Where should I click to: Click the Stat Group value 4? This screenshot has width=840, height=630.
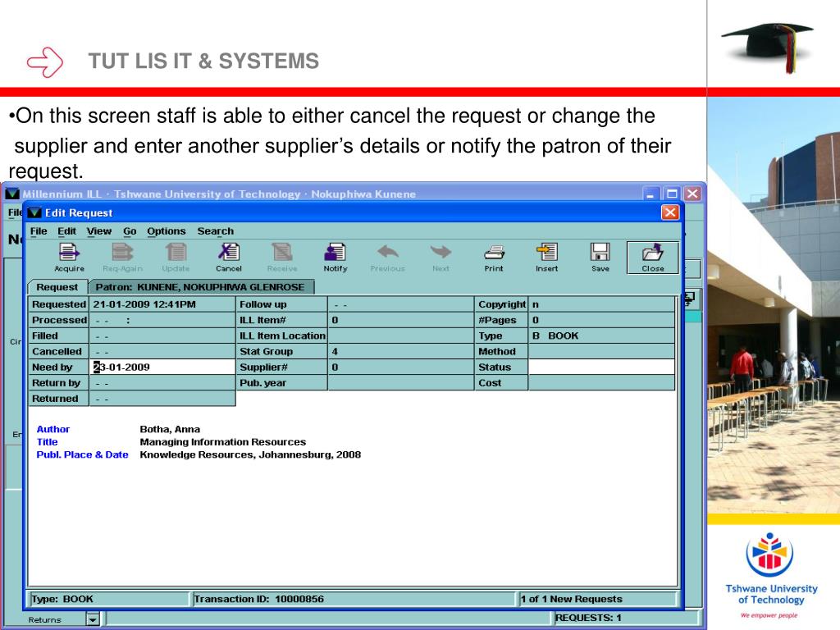click(400, 351)
